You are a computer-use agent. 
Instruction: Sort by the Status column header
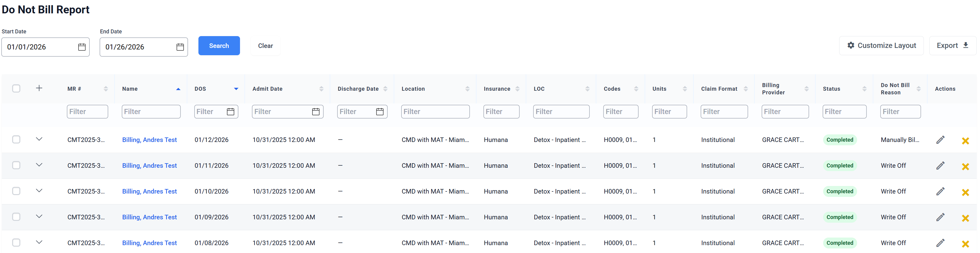[831, 89]
